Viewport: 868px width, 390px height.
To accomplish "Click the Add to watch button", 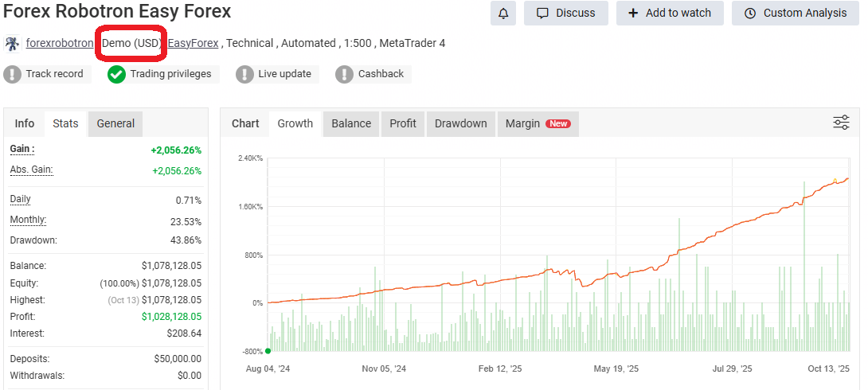I will pyautogui.click(x=669, y=13).
